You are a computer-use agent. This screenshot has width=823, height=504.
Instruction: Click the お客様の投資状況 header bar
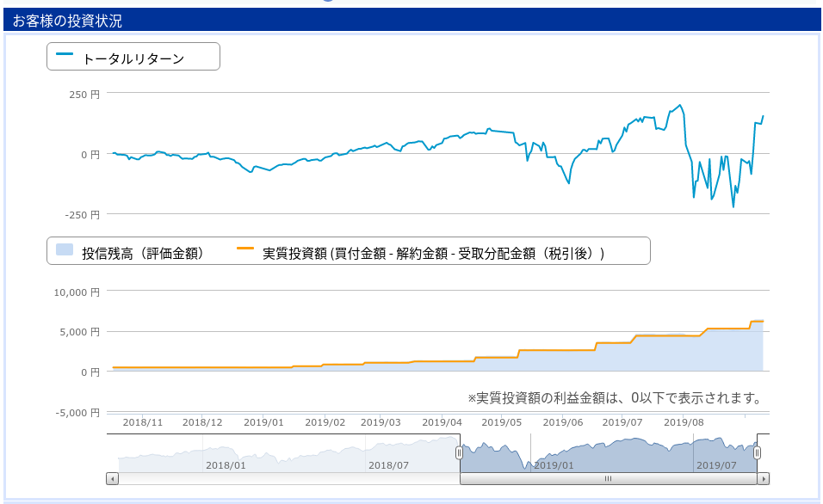point(411,20)
